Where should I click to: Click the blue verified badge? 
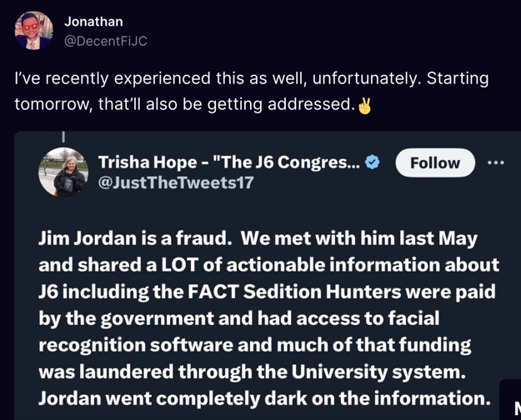pos(373,162)
